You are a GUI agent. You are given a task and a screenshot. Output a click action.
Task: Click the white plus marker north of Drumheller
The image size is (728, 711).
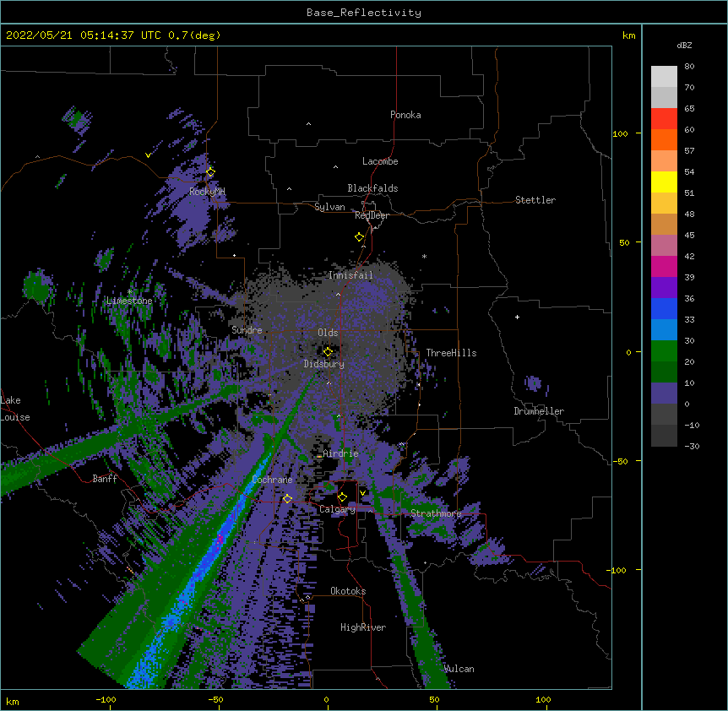click(517, 317)
